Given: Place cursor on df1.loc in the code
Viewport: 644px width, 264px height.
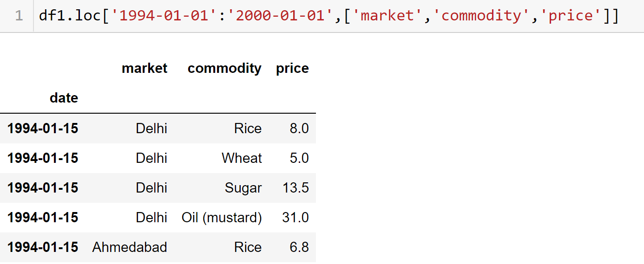Looking at the screenshot, I should pyautogui.click(x=70, y=16).
